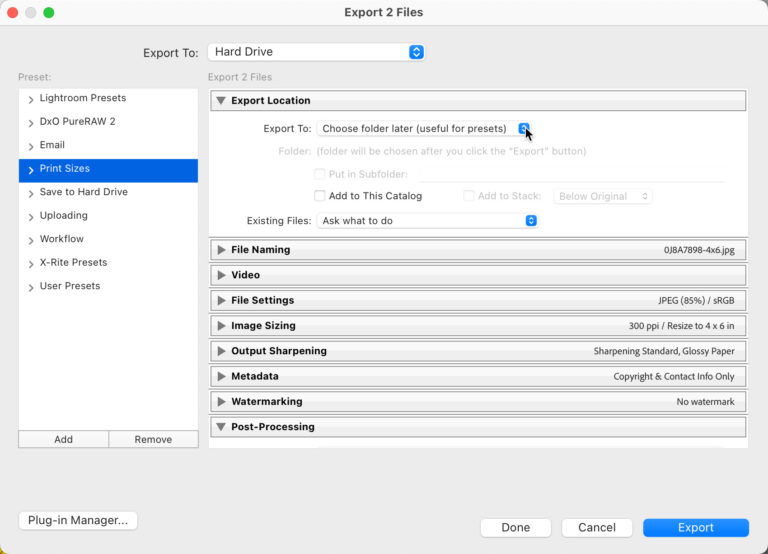The height and width of the screenshot is (554, 768).
Task: Click Add to create a preset
Action: (x=63, y=439)
